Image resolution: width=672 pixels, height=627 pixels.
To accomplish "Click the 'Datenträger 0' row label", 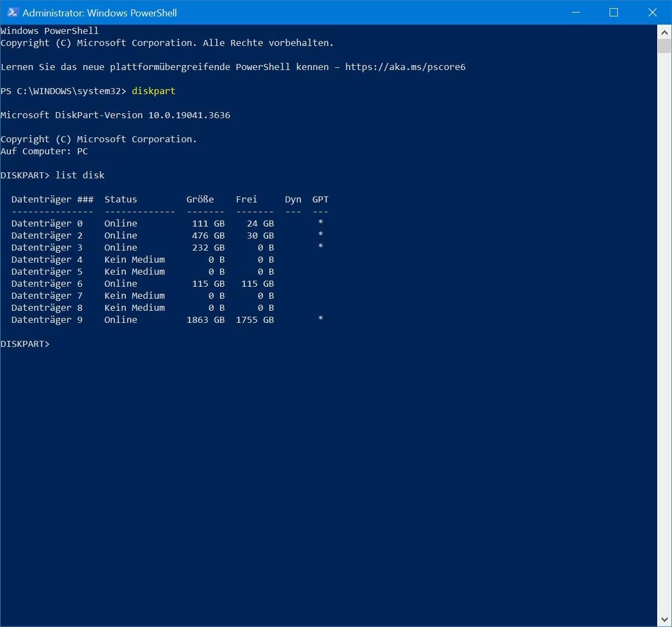I will tap(47, 223).
